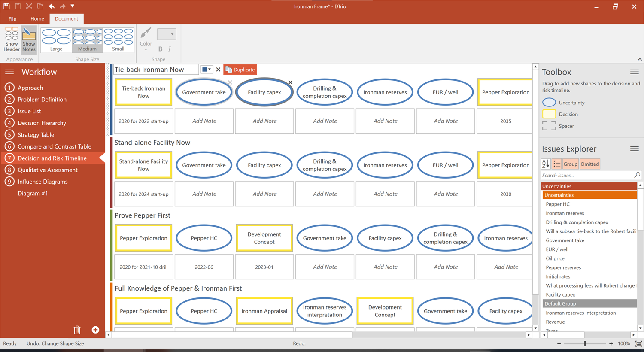Open the Issues Explorer panel menu
The width and height of the screenshot is (644, 352).
(635, 149)
